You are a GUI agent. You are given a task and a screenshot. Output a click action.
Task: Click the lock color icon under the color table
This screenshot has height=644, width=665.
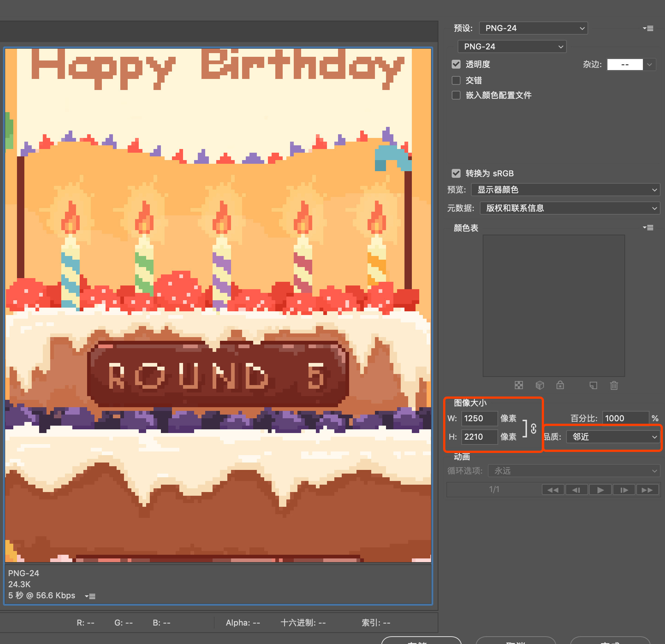tap(560, 385)
